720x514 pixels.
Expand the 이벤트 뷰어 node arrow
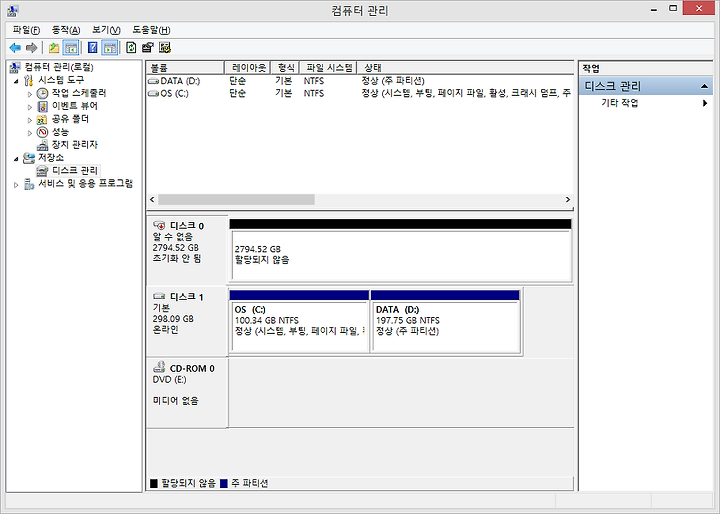pos(30,107)
